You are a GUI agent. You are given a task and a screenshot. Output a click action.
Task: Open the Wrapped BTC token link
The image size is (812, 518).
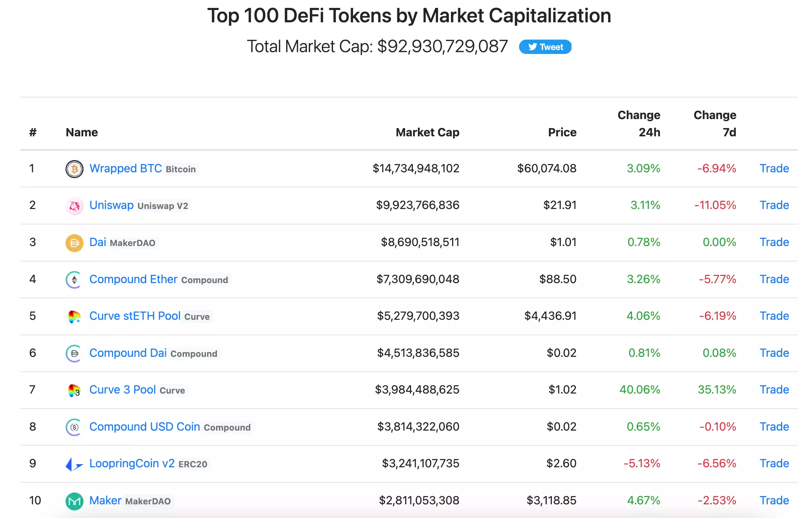tap(126, 168)
